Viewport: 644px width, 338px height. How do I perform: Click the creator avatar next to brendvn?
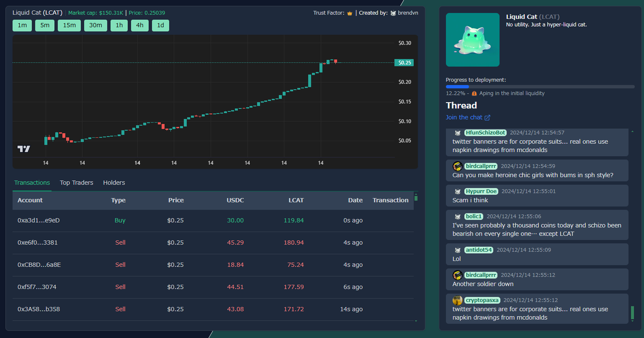[393, 13]
